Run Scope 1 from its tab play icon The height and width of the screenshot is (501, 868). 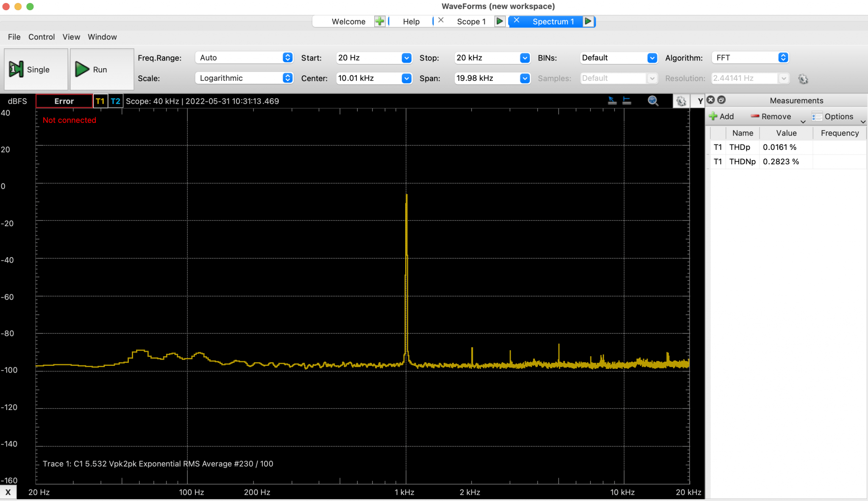coord(500,21)
